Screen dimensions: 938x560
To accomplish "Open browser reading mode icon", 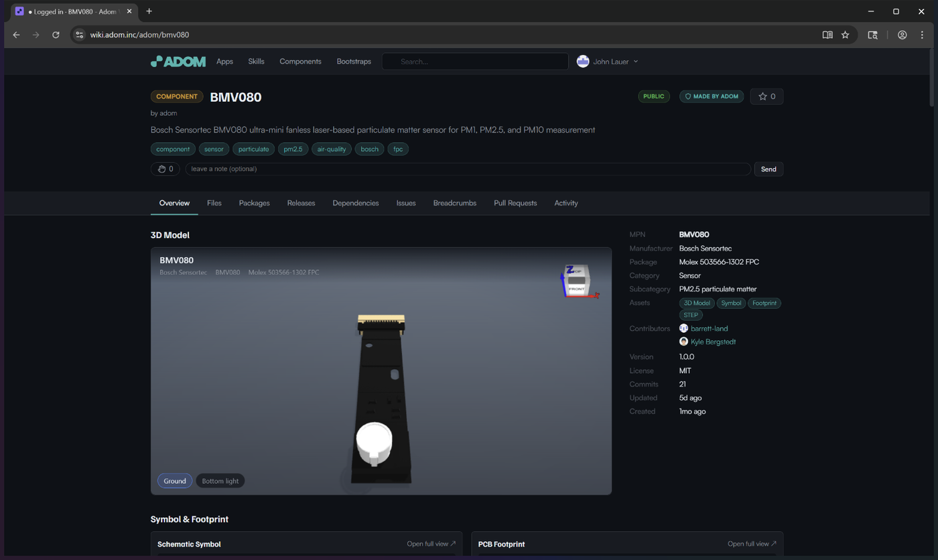I will click(x=827, y=35).
